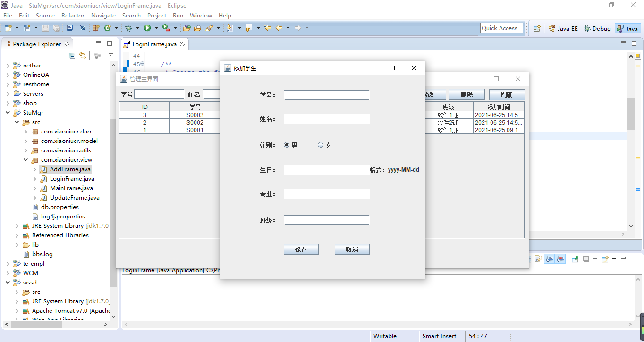Expand the JRE System Library under StuMgr

pyautogui.click(x=17, y=226)
